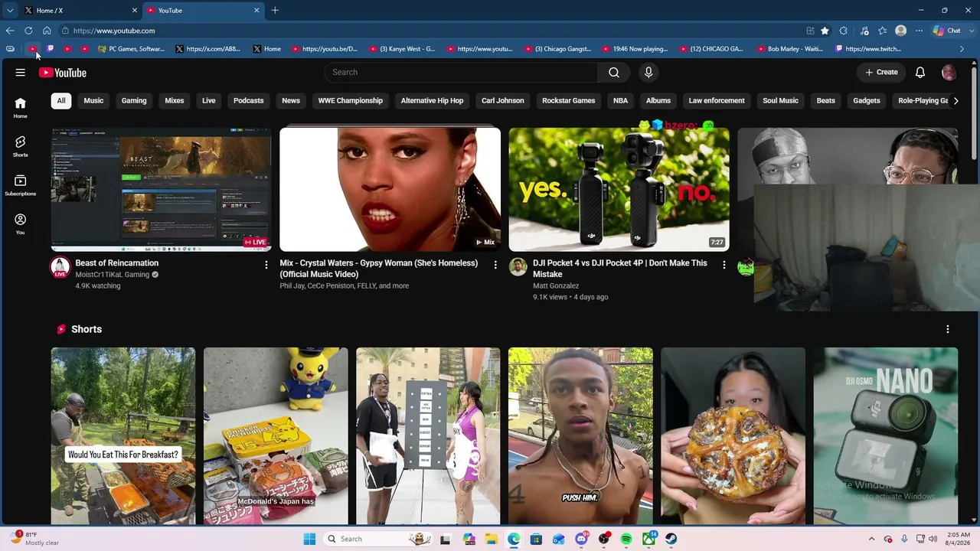Screen dimensions: 980x551
Task: Show more bookmarks with the chevron
Action: [x=962, y=49]
